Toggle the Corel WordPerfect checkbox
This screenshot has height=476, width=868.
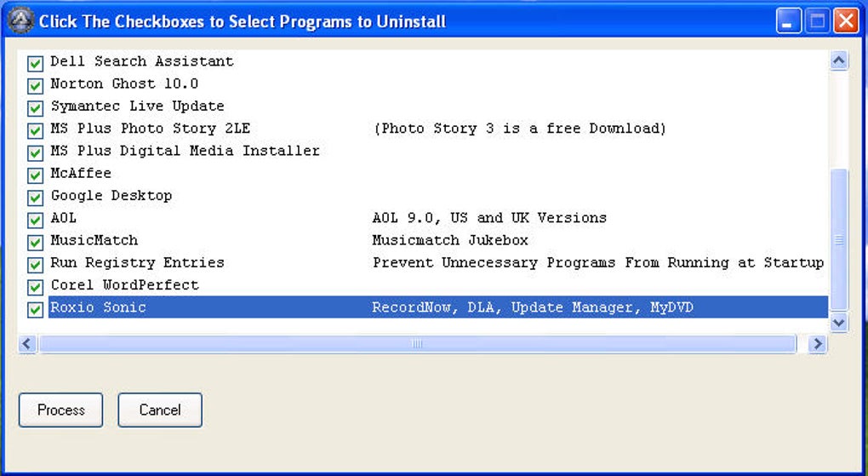tap(35, 287)
